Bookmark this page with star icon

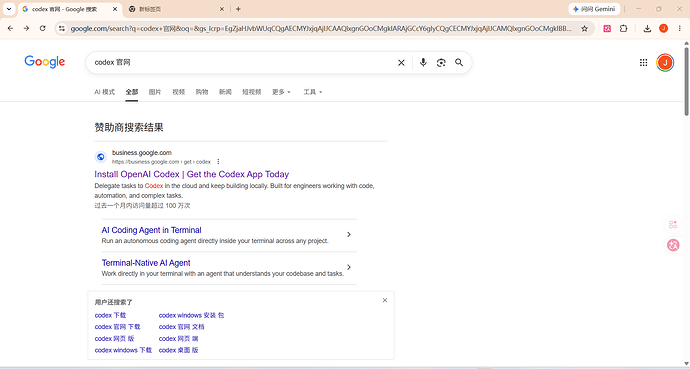point(584,28)
